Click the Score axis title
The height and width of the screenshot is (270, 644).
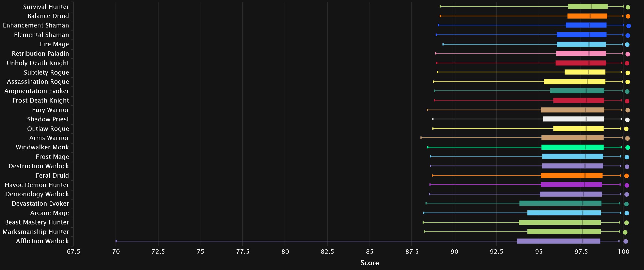[x=370, y=263]
